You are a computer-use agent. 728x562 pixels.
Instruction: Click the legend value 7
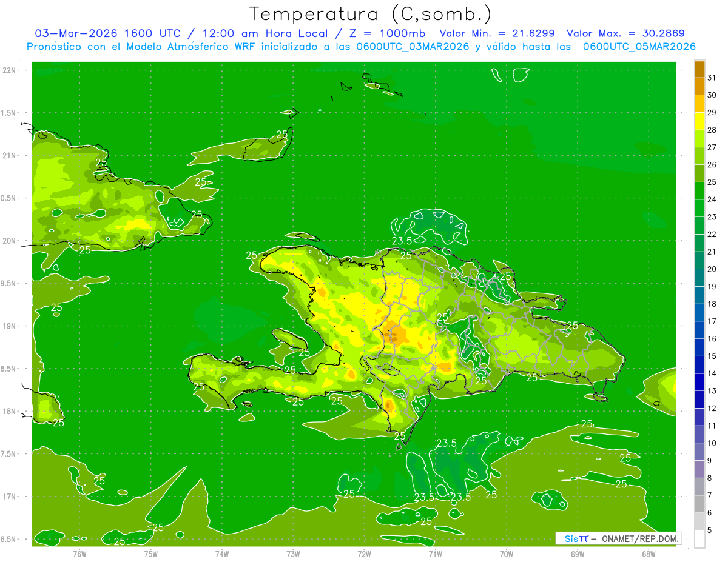click(710, 495)
